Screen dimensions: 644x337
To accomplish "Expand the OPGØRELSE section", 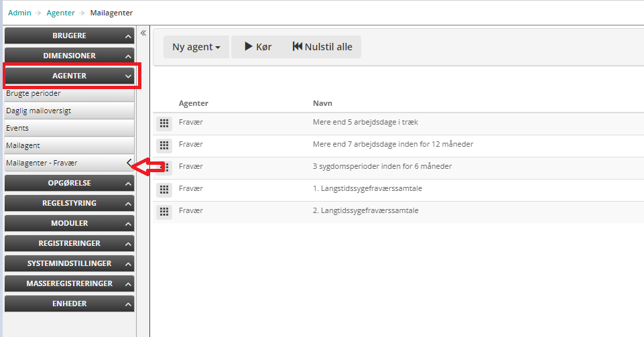I will [69, 183].
